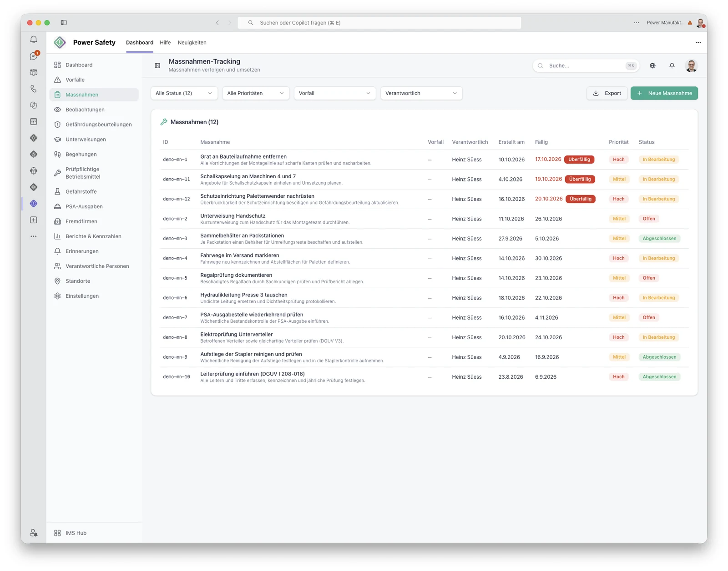Click the globe language icon

[652, 65]
